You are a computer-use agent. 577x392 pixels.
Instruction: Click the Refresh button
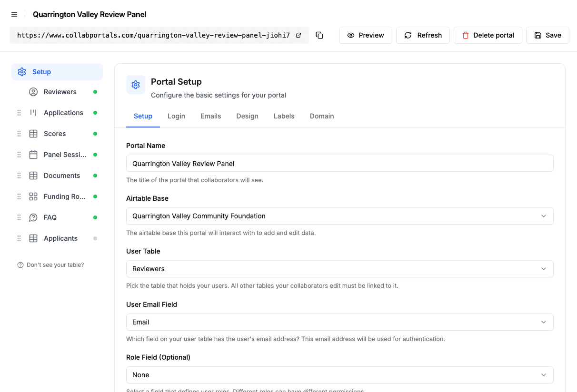point(423,35)
